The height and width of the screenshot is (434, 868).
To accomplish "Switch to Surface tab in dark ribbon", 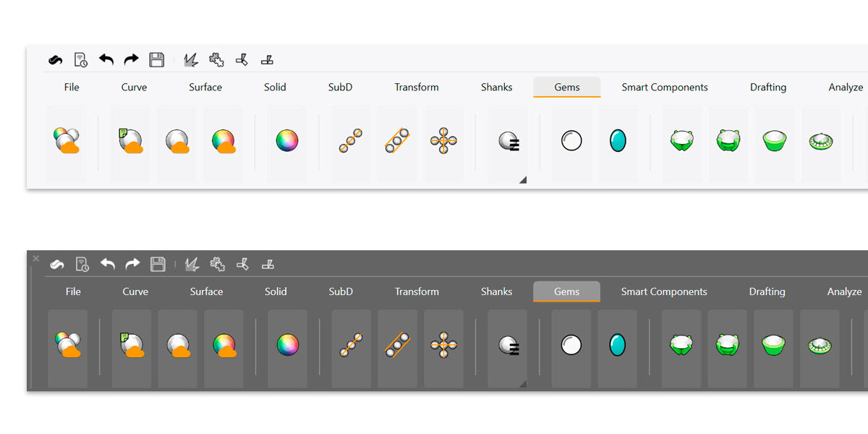I will pos(206,292).
